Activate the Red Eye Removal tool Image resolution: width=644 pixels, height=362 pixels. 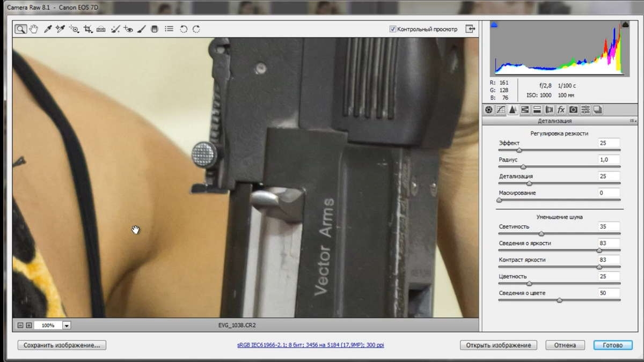coord(128,29)
